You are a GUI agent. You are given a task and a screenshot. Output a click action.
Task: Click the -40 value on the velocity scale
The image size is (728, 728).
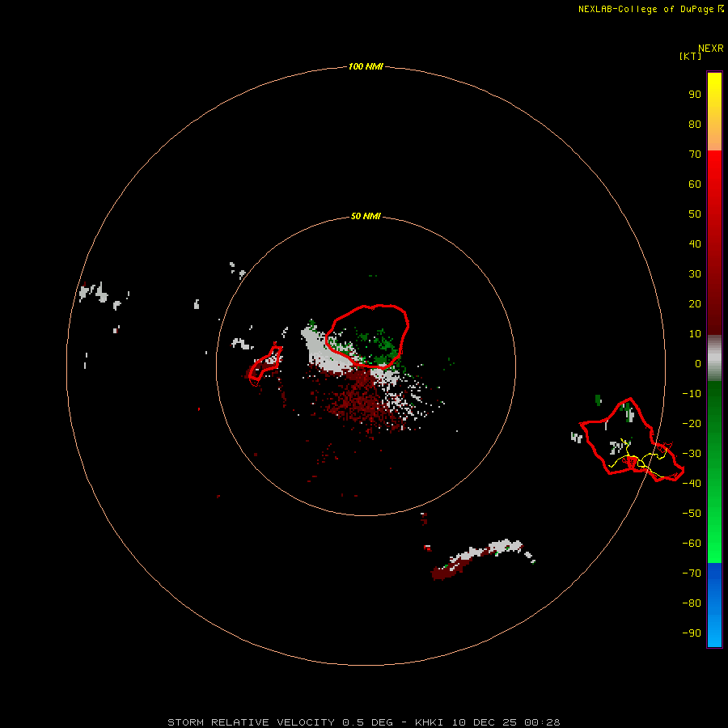coord(692,484)
